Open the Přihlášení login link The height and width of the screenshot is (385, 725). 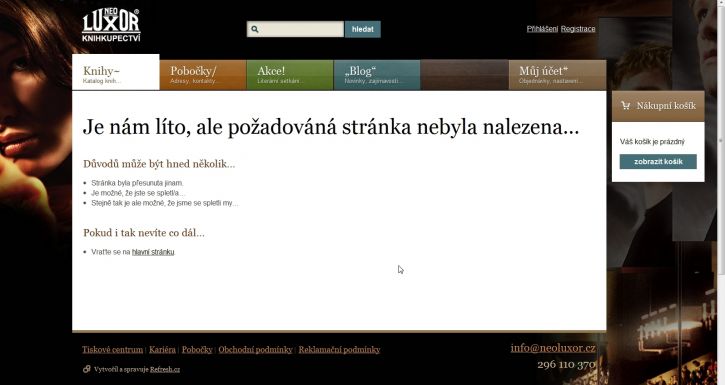(x=542, y=29)
